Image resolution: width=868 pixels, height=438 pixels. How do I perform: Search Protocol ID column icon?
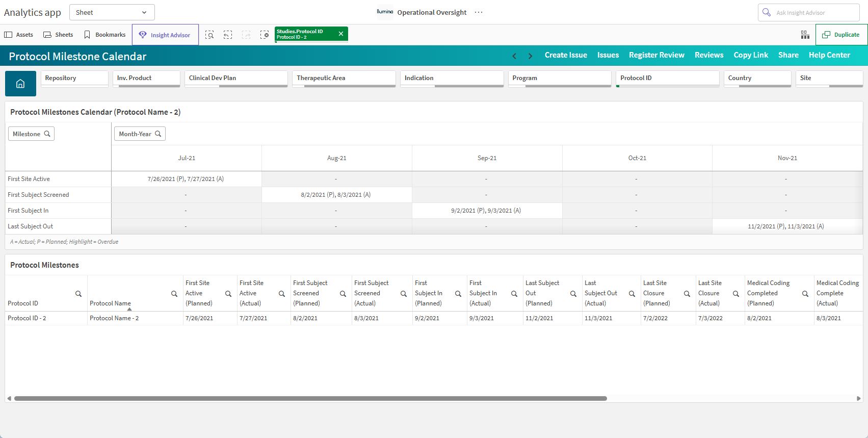(78, 294)
